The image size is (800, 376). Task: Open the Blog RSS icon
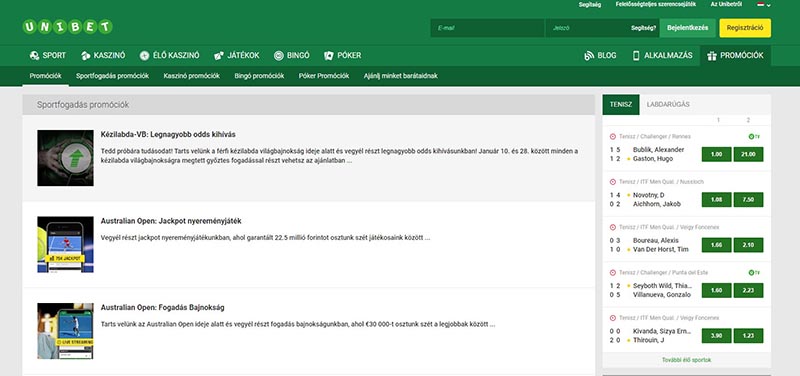589,56
